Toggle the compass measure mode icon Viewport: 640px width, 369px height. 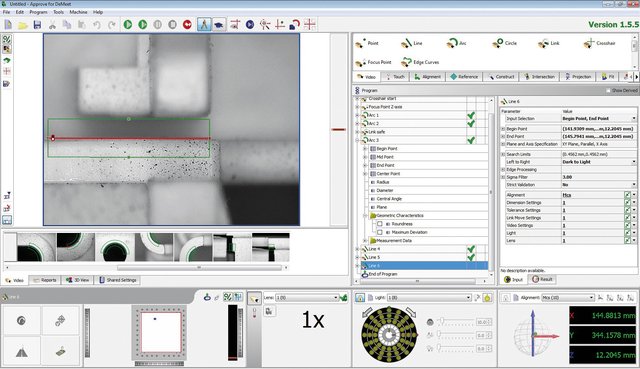click(204, 25)
